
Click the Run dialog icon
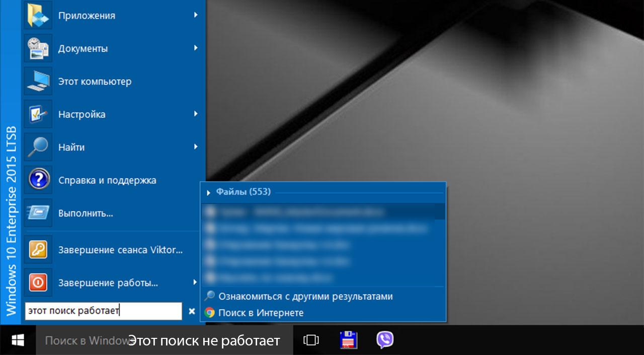pyautogui.click(x=38, y=212)
